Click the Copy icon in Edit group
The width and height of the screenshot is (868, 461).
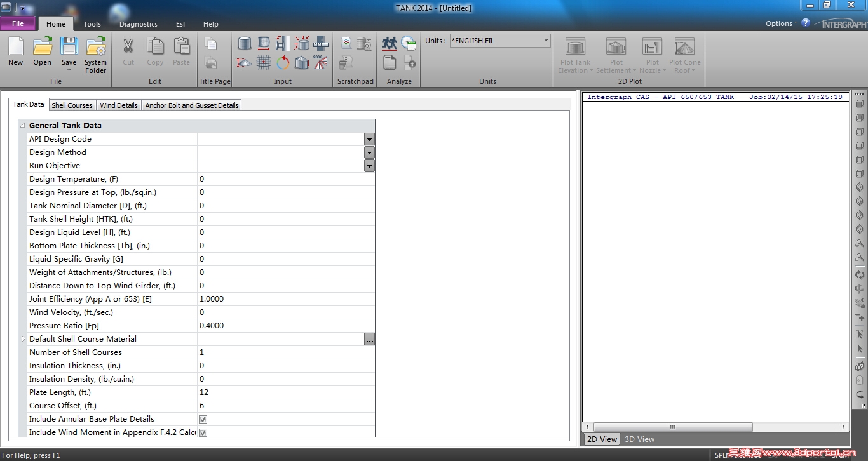coord(155,46)
